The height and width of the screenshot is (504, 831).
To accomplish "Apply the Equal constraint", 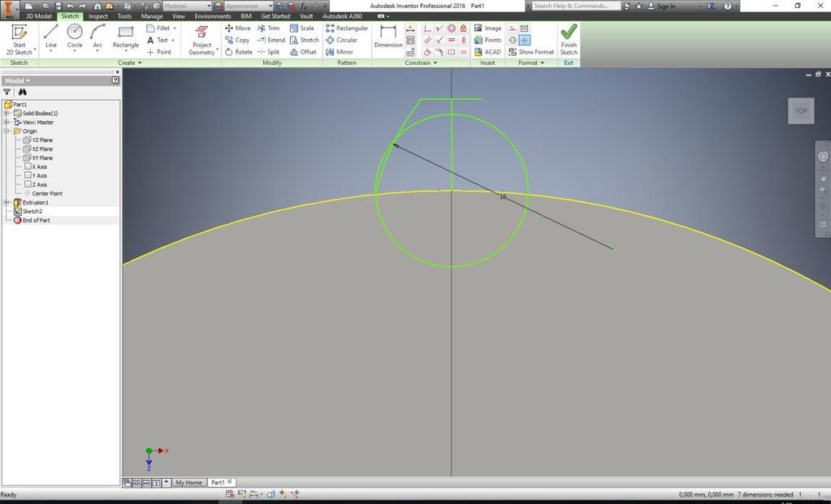I will coord(463,52).
